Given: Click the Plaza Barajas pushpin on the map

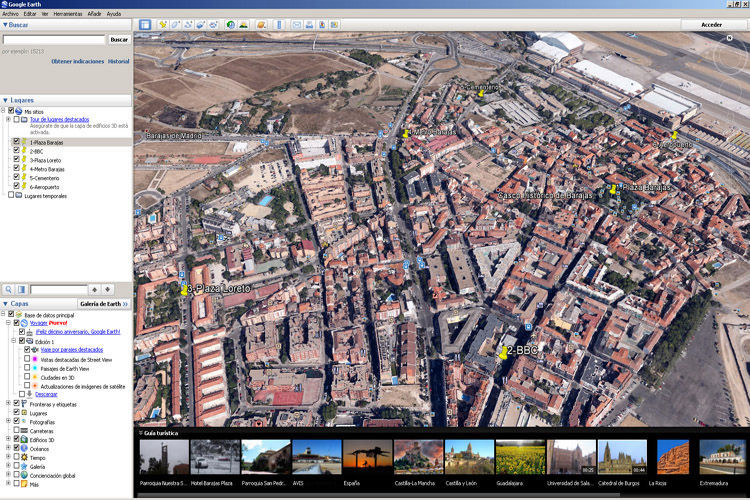Looking at the screenshot, I should [613, 189].
